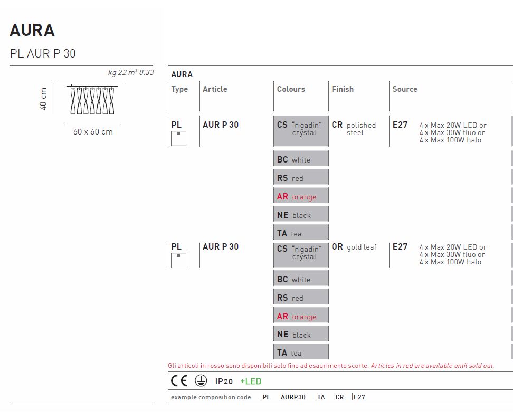The image size is (513, 420).
Task: Select the OR gold leaf finish
Action: [354, 247]
